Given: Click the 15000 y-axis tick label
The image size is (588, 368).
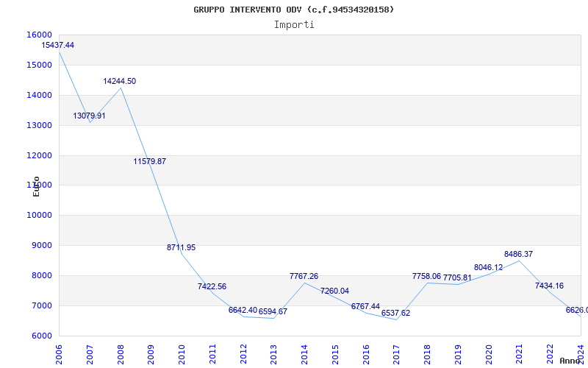Looking at the screenshot, I should click(40, 65).
